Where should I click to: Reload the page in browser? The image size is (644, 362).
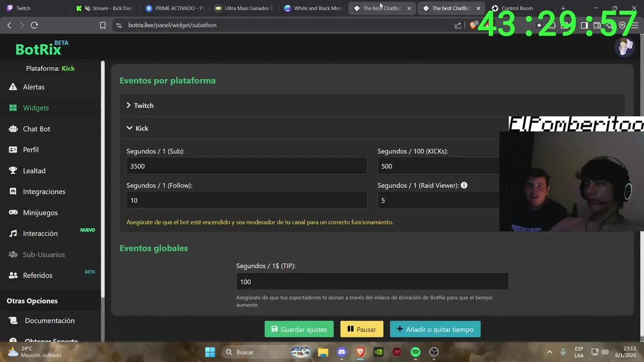click(34, 25)
